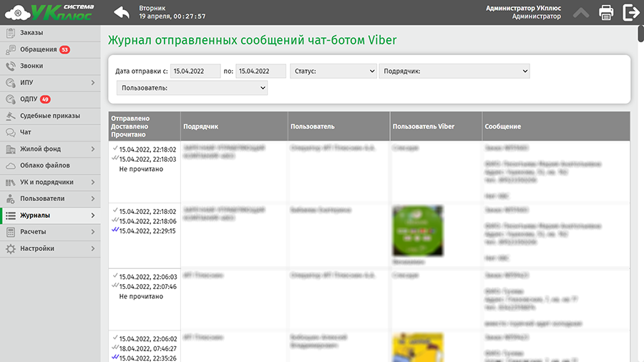Click the Пользователь Viber column header
The height and width of the screenshot is (362, 644).
pyautogui.click(x=436, y=127)
